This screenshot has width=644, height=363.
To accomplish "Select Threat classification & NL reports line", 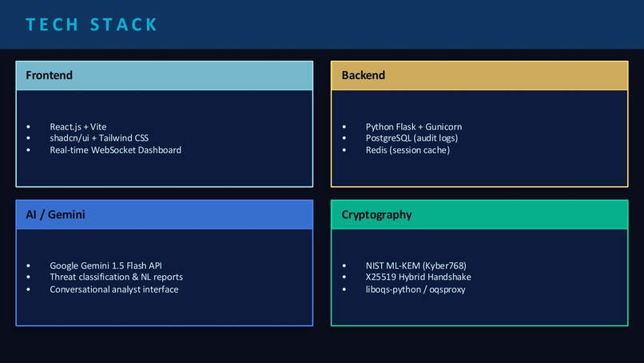I will coord(116,277).
